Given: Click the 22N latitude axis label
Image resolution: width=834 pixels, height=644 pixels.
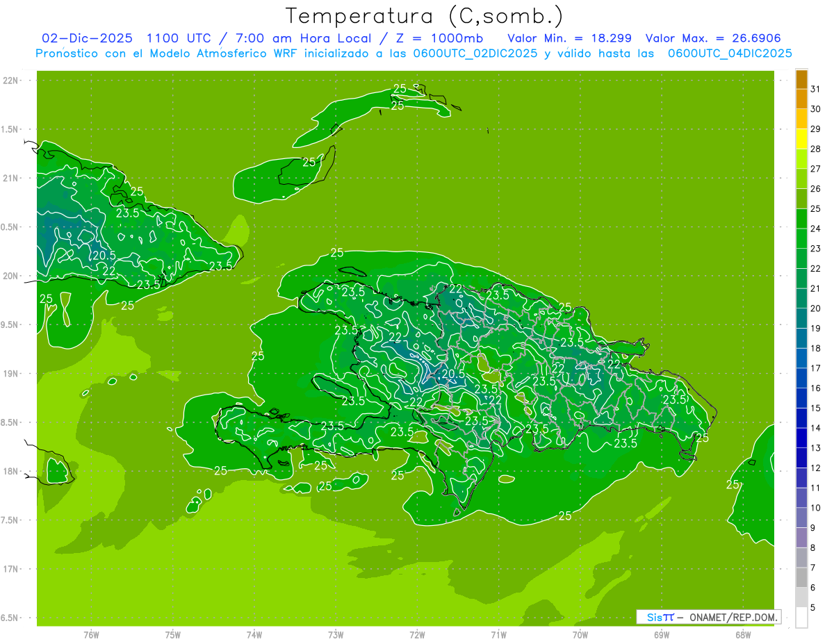Looking at the screenshot, I should [12, 81].
